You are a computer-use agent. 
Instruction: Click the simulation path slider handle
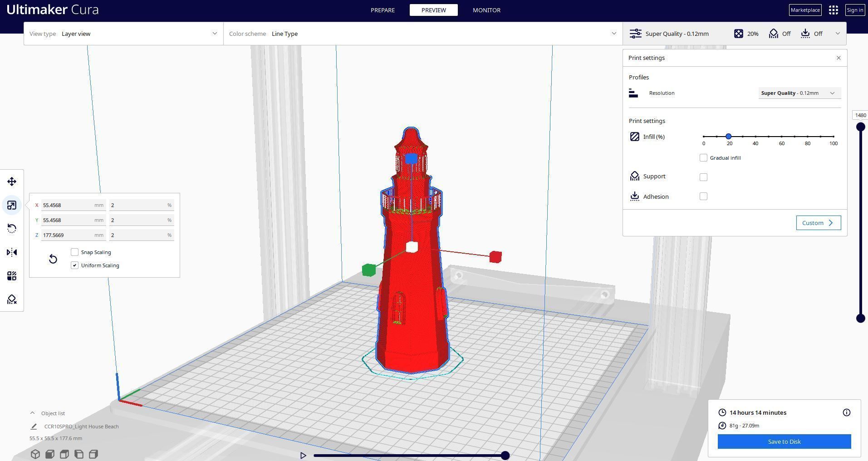[505, 456]
